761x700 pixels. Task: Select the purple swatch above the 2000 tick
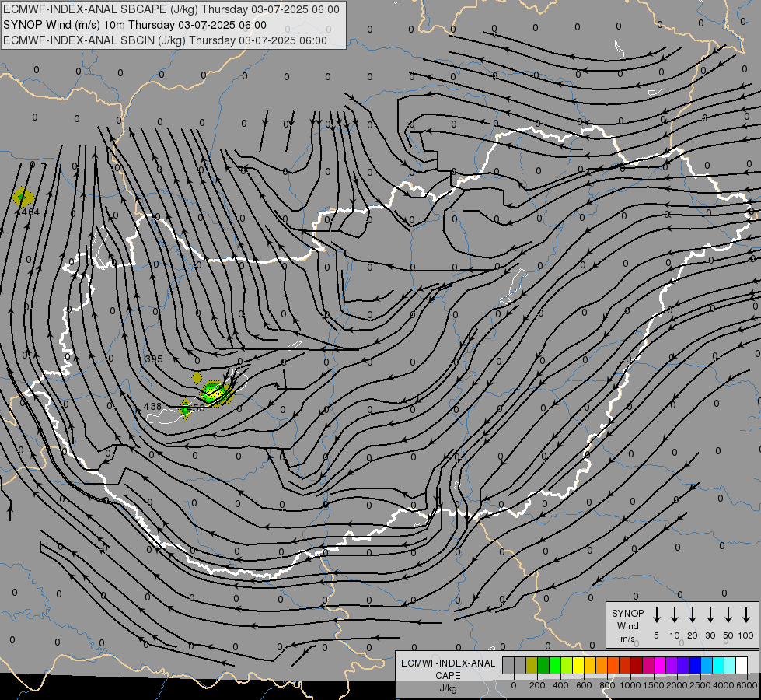click(x=672, y=665)
